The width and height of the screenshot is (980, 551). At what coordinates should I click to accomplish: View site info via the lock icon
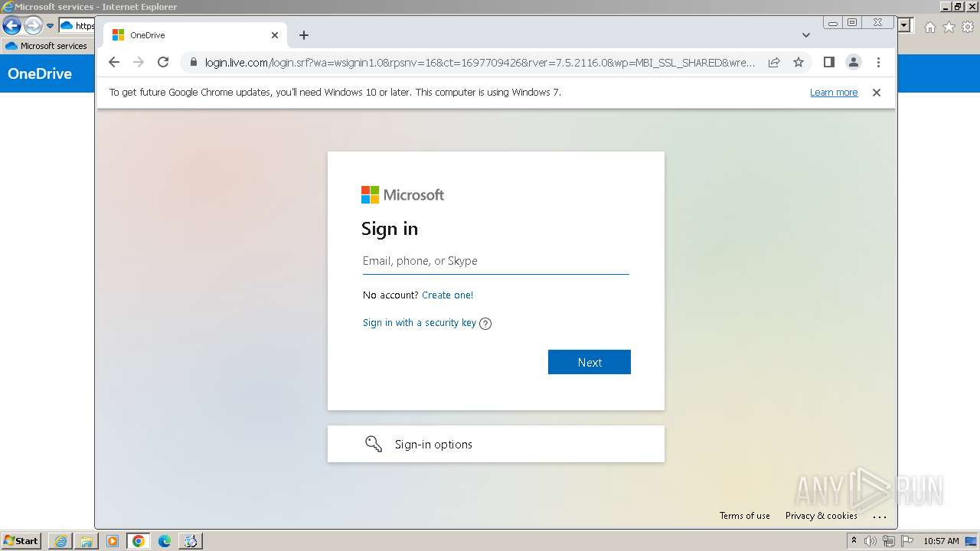coord(193,63)
